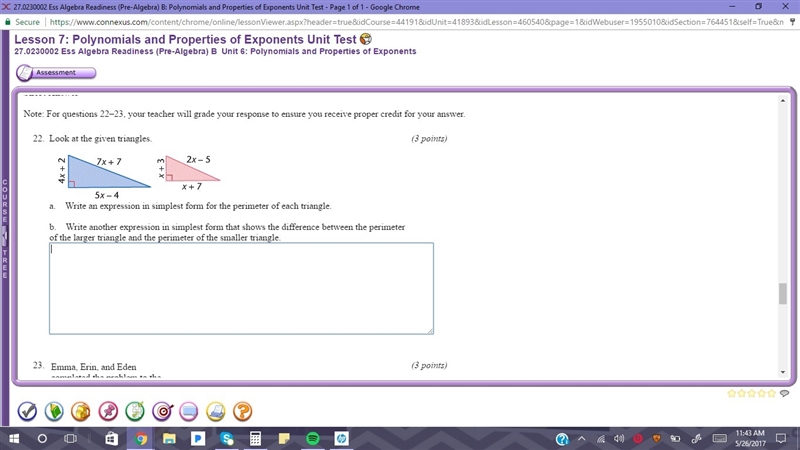Click the Wi-Fi network tray icon
The width and height of the screenshot is (800, 450).
pyautogui.click(x=601, y=439)
